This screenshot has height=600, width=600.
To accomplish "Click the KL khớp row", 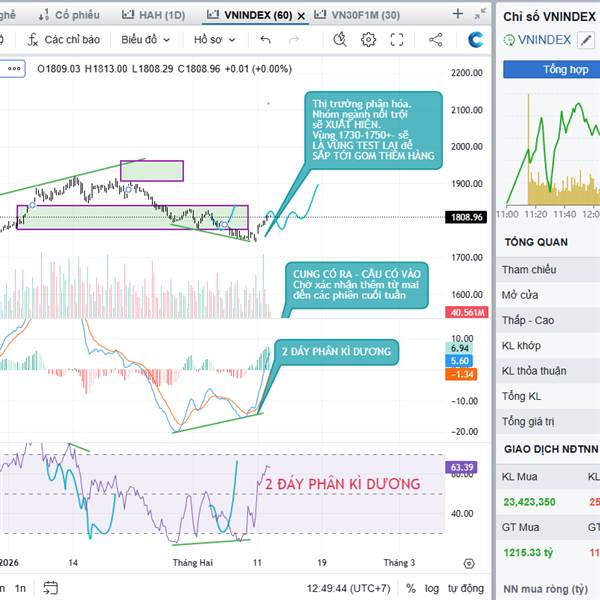I will (x=548, y=346).
